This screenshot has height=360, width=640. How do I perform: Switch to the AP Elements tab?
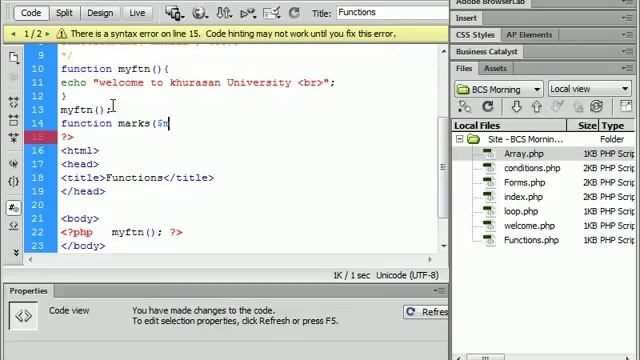pos(529,35)
